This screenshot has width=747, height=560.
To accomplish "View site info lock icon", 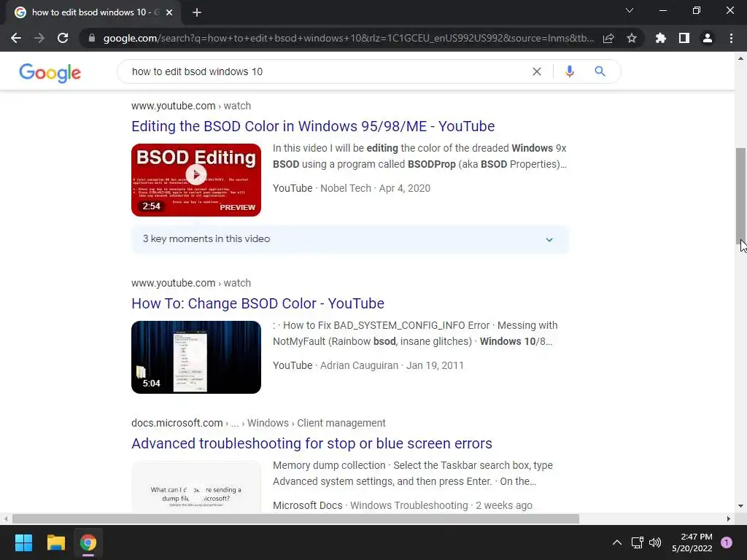I will [x=92, y=38].
